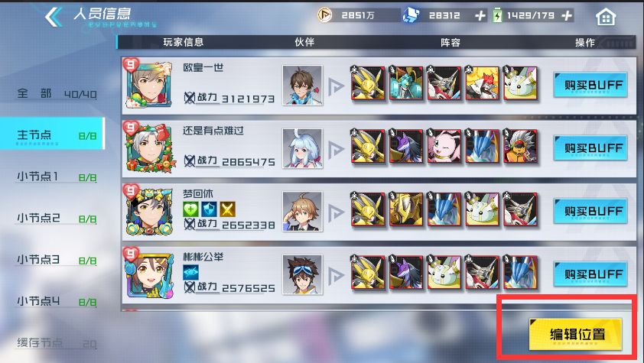This screenshot has height=363, width=644.
Task: Switch to the 全部 40/40 tab
Action: [57, 93]
